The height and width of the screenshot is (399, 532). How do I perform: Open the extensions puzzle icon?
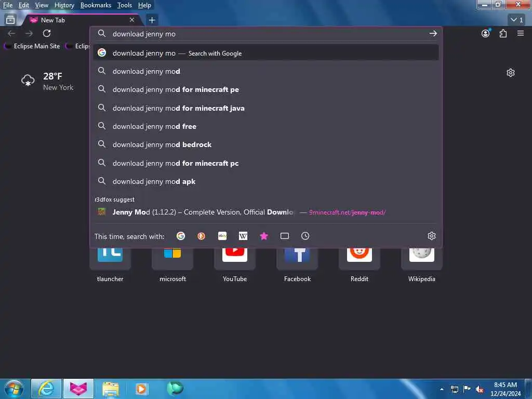coord(503,33)
